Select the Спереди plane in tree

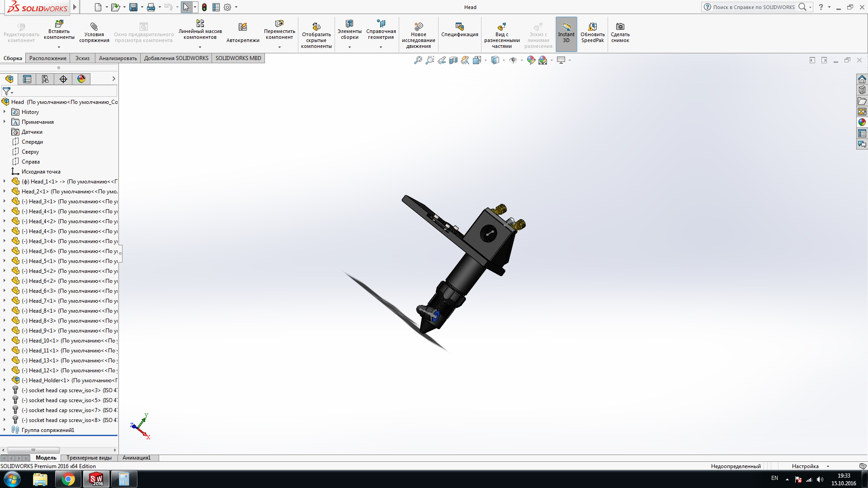point(32,142)
